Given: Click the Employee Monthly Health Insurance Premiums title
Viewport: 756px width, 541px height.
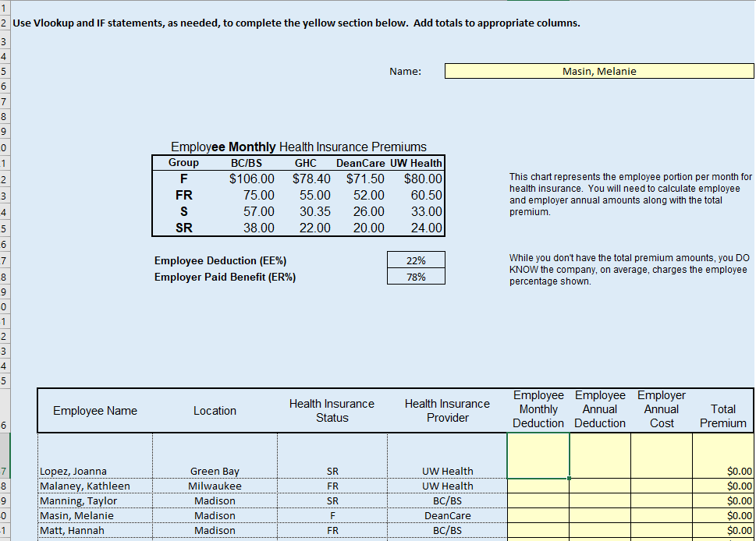Looking at the screenshot, I should click(299, 147).
